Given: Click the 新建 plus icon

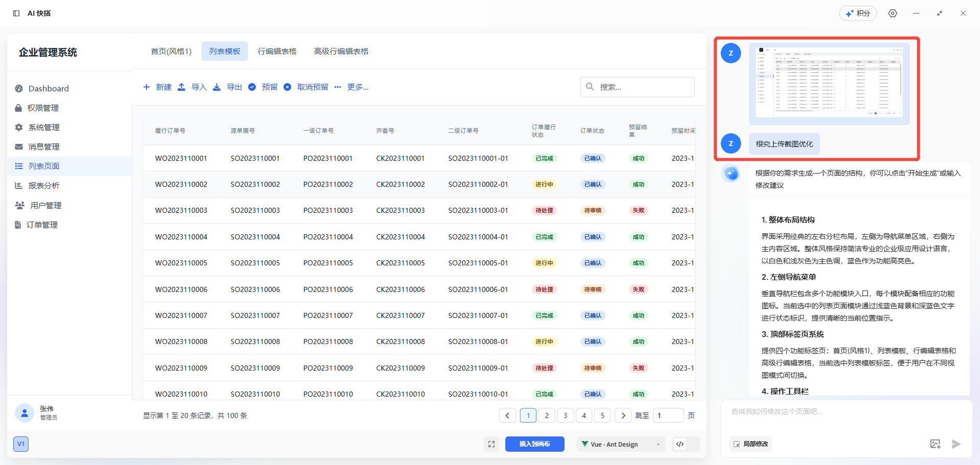Looking at the screenshot, I should point(146,87).
